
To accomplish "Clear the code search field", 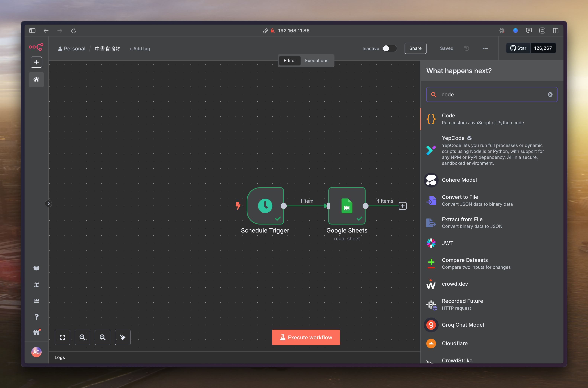I will (x=550, y=94).
